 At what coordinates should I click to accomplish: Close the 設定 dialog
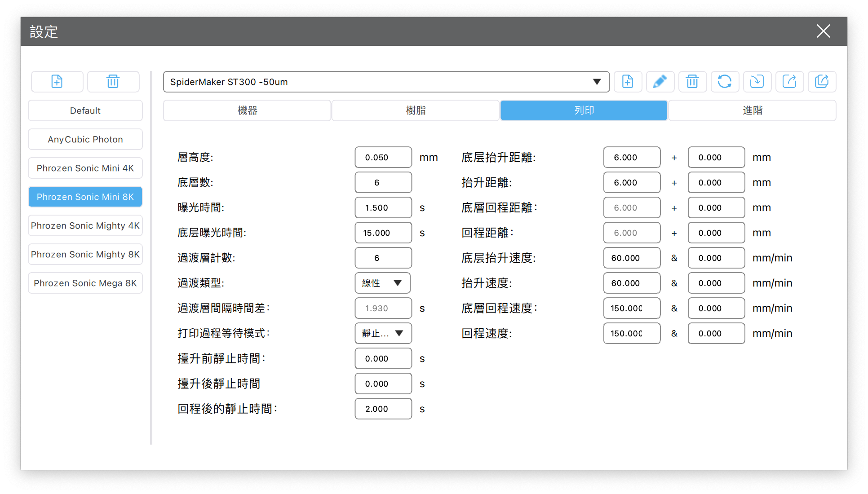click(823, 31)
